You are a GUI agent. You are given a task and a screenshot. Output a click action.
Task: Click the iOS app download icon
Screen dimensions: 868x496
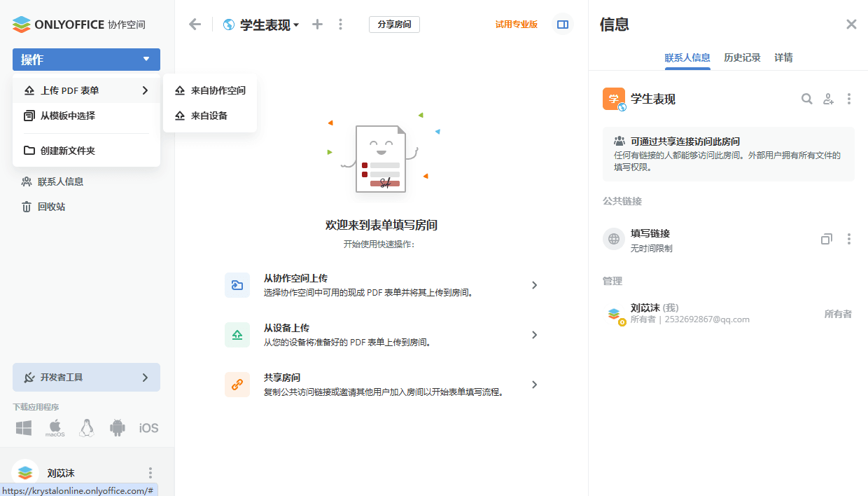pos(148,428)
